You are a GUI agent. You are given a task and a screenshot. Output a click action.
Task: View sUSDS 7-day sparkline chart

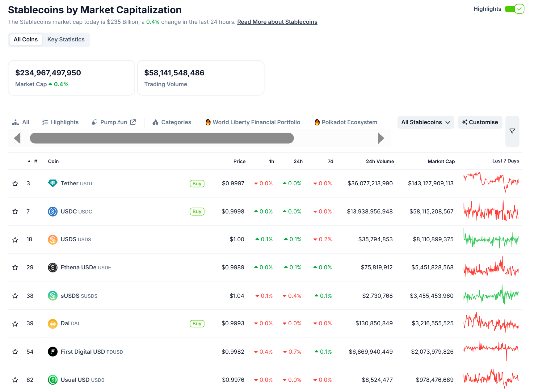pos(491,295)
